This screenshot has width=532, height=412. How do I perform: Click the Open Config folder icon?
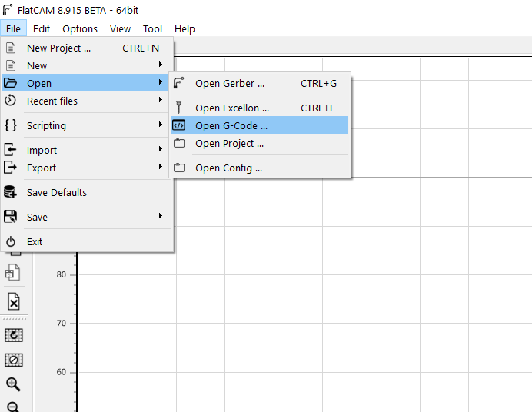[x=179, y=168]
